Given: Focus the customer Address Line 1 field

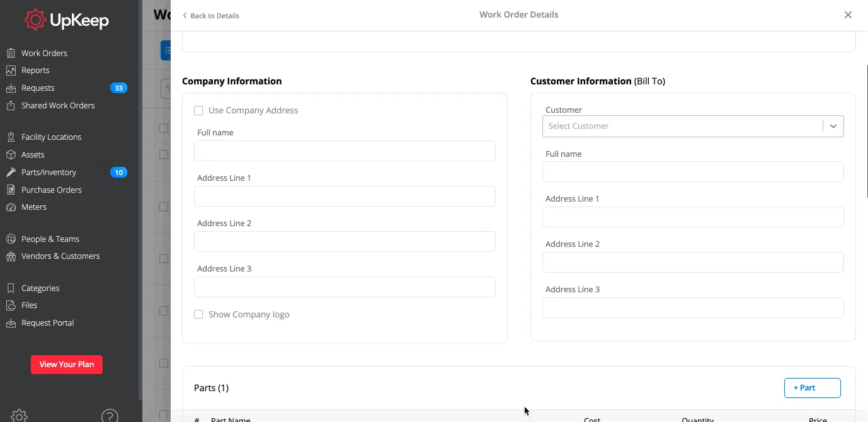Looking at the screenshot, I should (x=692, y=217).
